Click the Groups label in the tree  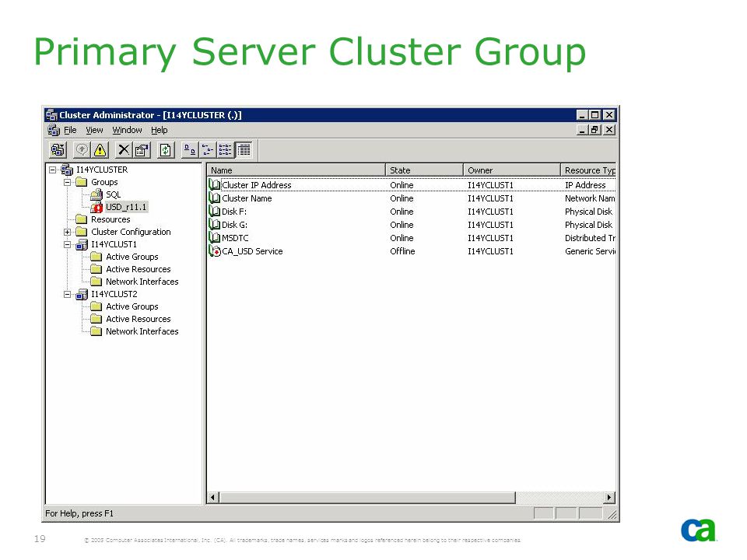[104, 182]
